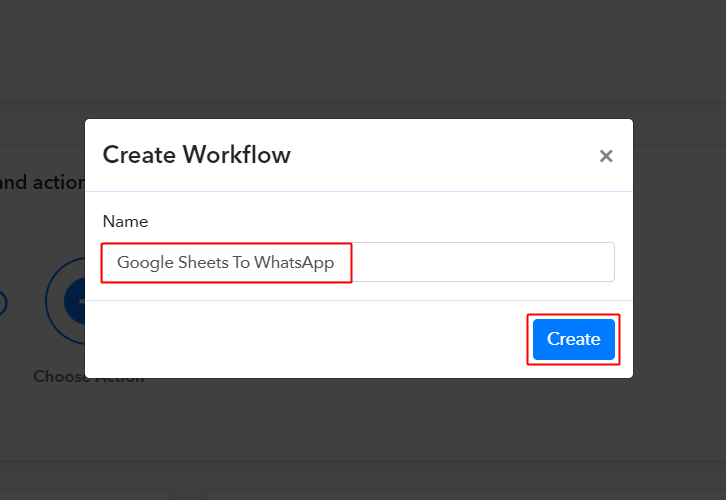726x500 pixels.
Task: Close the Create Workflow dialog
Action: pos(606,156)
